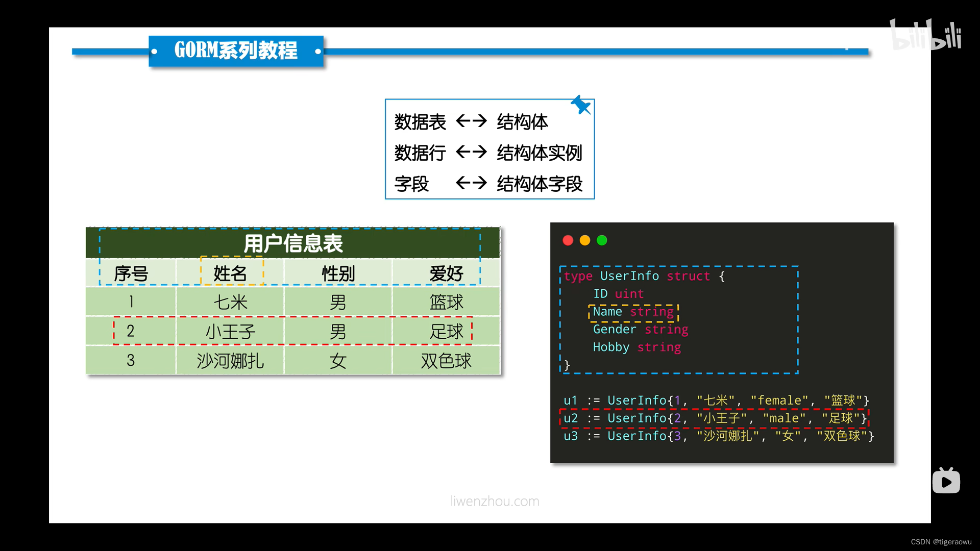Click the 性别 column header
The width and height of the screenshot is (980, 551).
(x=338, y=273)
